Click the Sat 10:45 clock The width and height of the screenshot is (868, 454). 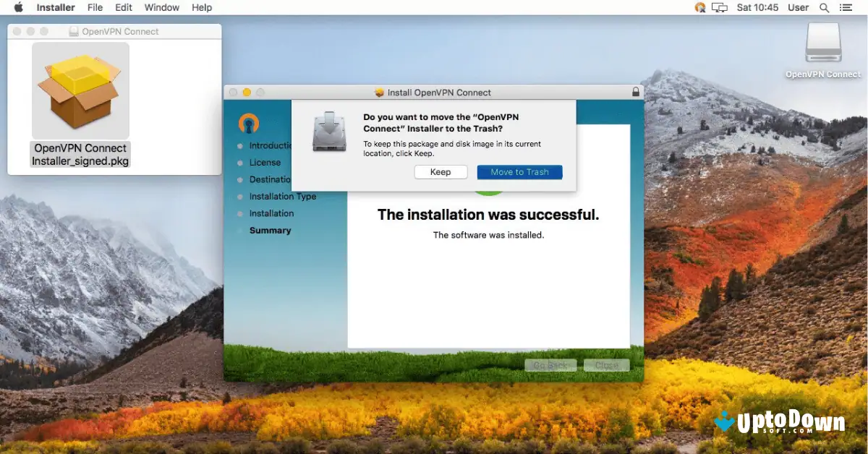(x=757, y=7)
